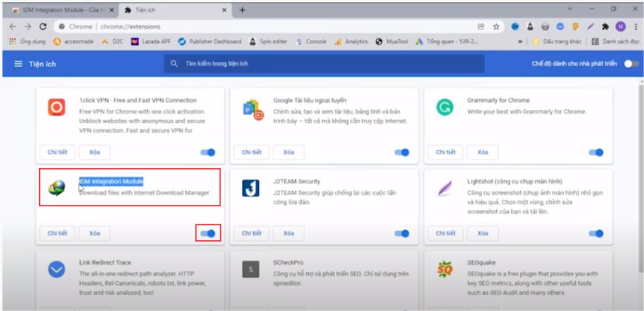The height and width of the screenshot is (311, 644).
Task: Open Publisher Dashboard bookmark
Action: point(210,42)
